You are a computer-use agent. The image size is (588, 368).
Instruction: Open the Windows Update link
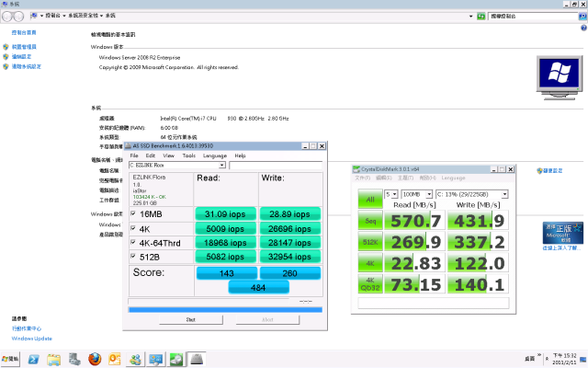(32, 339)
